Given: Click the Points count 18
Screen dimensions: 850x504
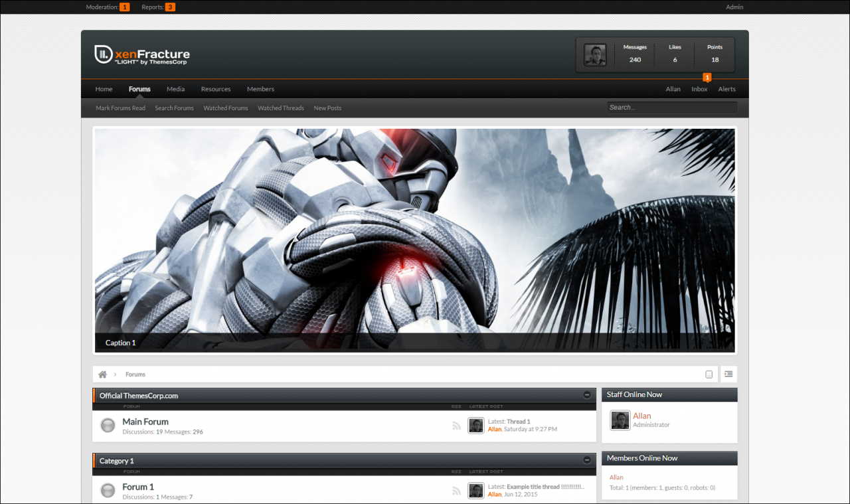Looking at the screenshot, I should (715, 60).
